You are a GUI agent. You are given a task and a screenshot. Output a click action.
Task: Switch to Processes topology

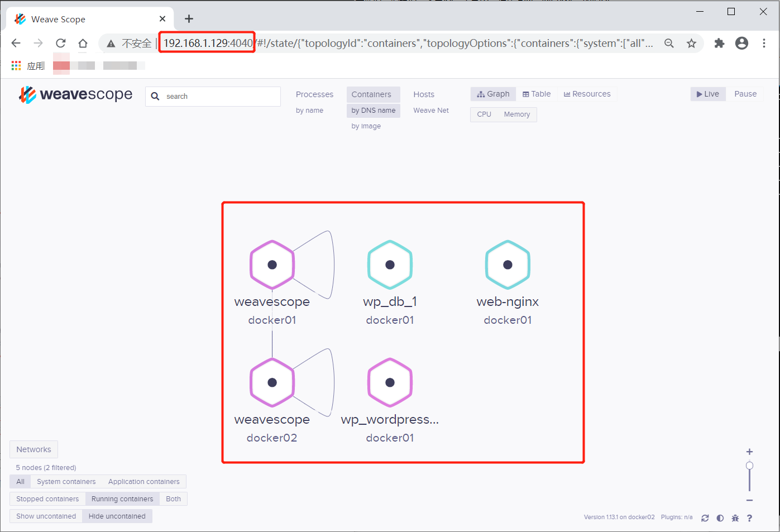(x=314, y=94)
